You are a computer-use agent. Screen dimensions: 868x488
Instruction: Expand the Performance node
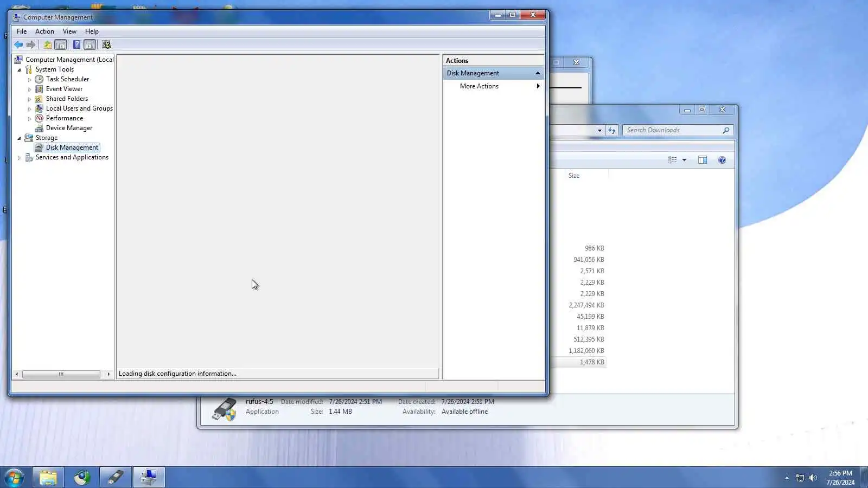(30, 119)
